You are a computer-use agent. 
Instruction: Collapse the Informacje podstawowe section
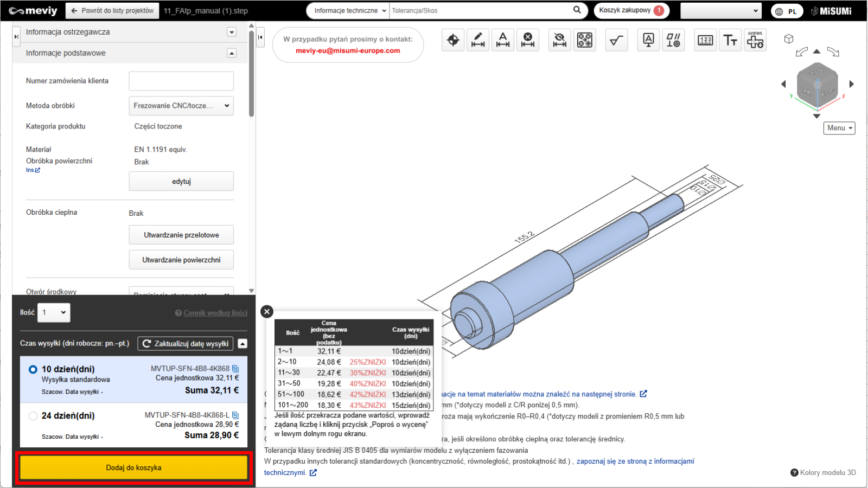(x=232, y=53)
